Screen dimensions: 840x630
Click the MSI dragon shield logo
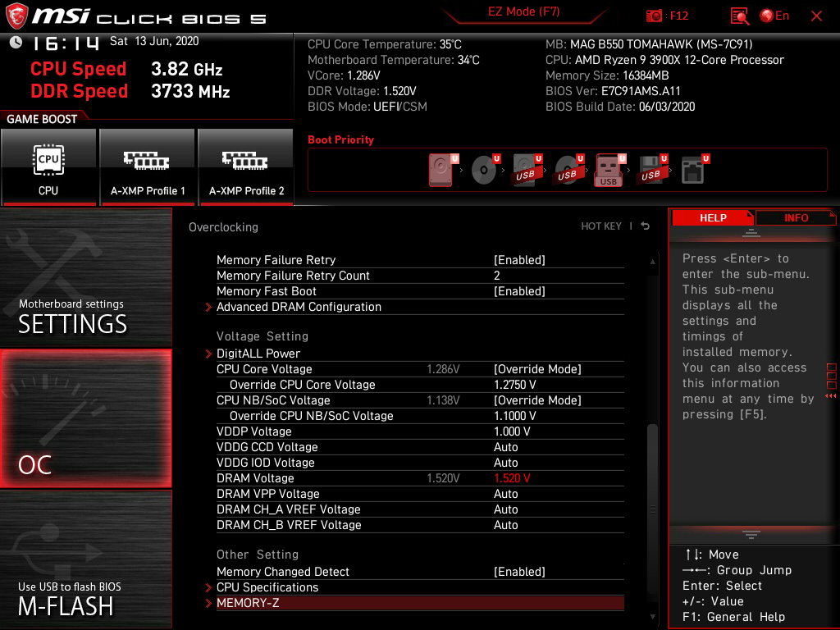point(16,16)
